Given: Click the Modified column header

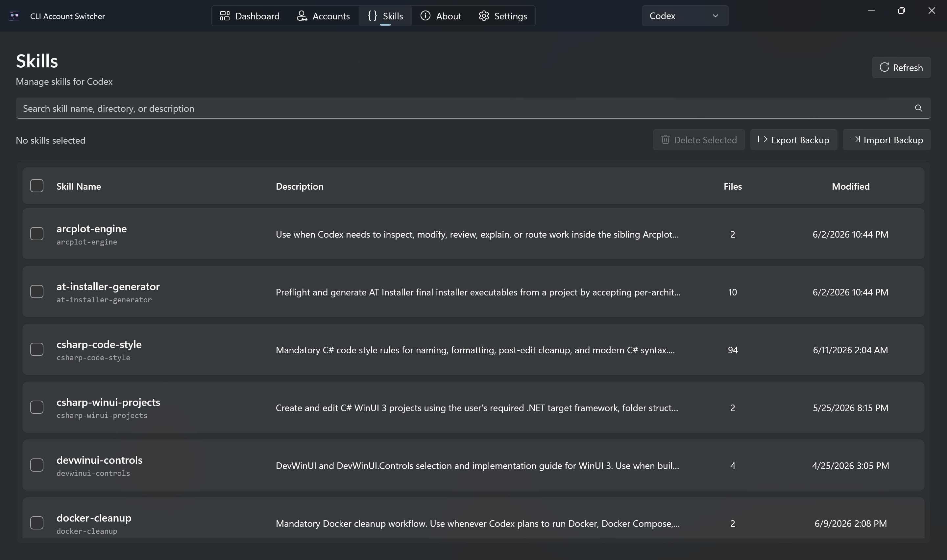Looking at the screenshot, I should [850, 186].
